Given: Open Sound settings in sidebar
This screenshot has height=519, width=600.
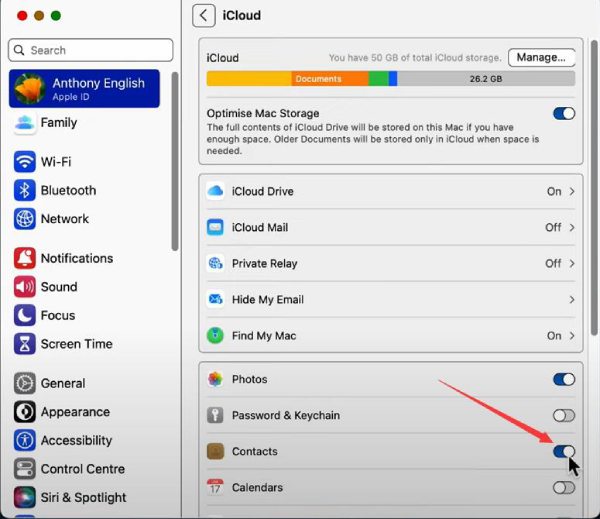Looking at the screenshot, I should point(84,287).
